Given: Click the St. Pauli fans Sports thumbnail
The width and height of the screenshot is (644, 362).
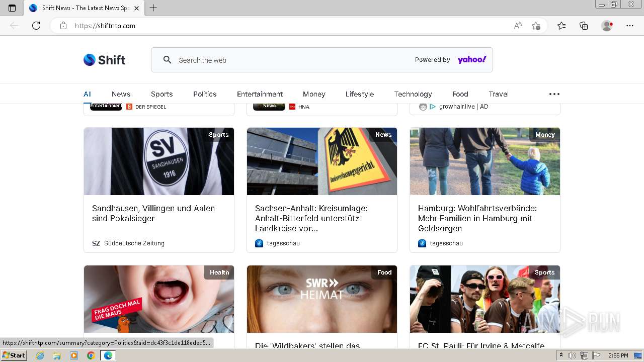Looking at the screenshot, I should tap(485, 299).
